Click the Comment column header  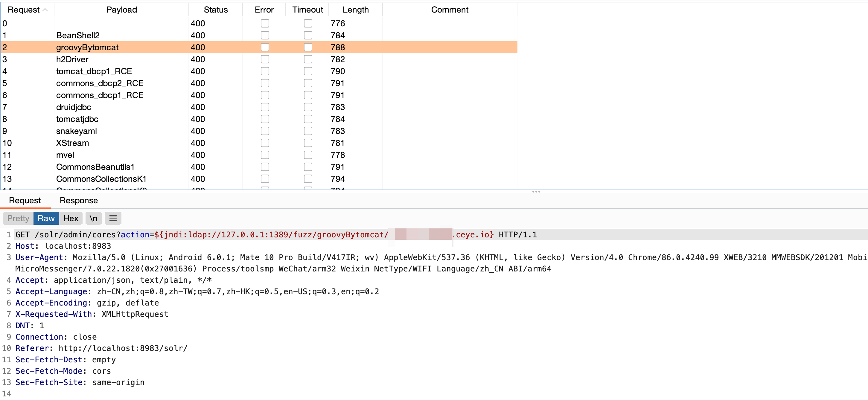tap(450, 10)
